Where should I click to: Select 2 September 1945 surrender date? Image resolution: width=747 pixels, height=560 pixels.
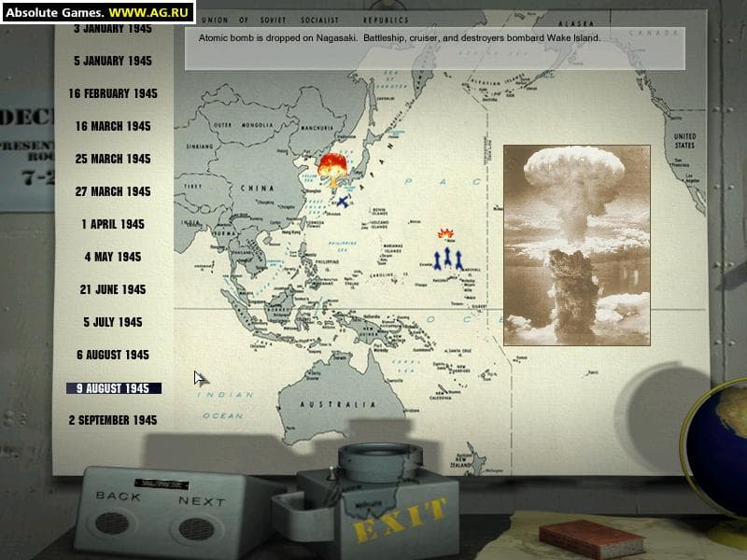click(113, 420)
